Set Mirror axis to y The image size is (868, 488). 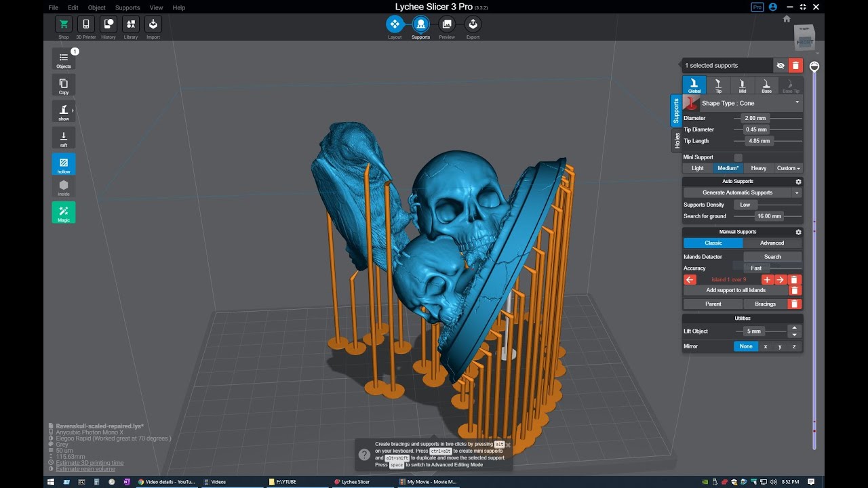(x=780, y=346)
